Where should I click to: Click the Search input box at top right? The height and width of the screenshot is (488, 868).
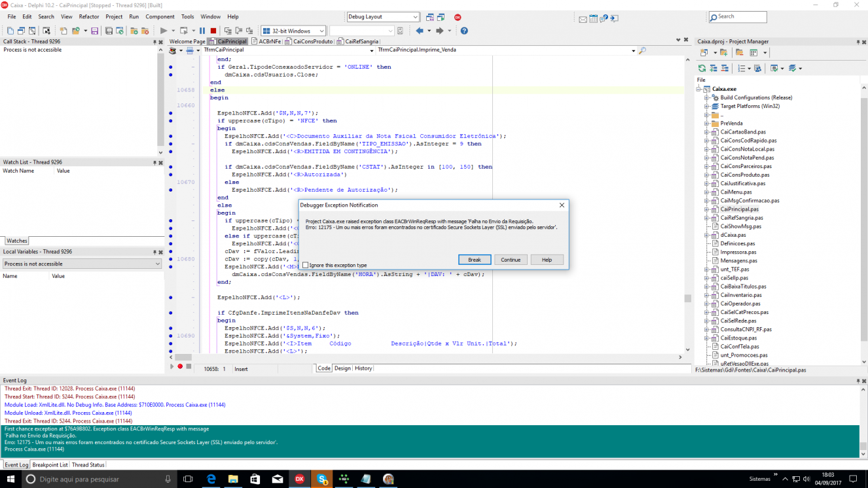(738, 17)
